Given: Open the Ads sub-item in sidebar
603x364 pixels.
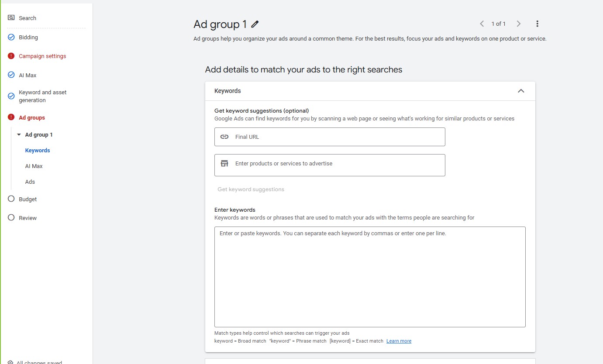Looking at the screenshot, I should click(x=30, y=182).
